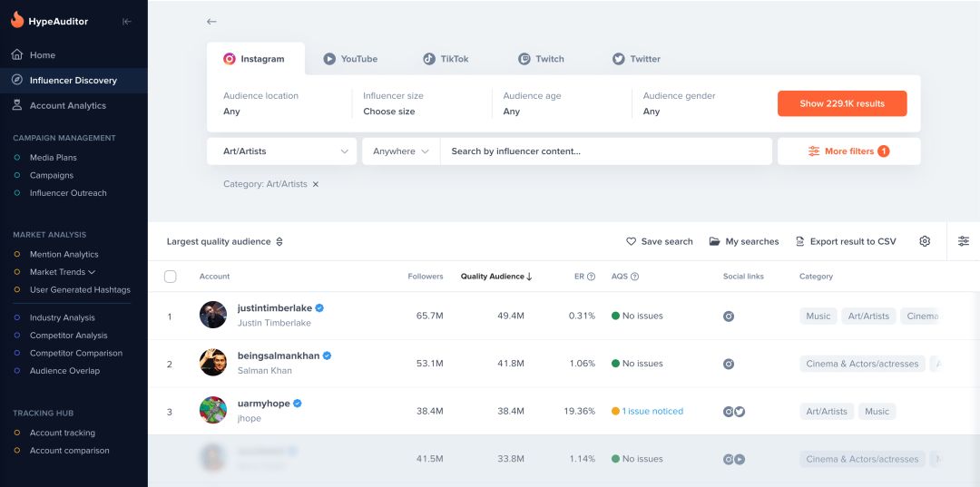Click Justin Timberlake profile avatar
The height and width of the screenshot is (487, 980).
213,315
